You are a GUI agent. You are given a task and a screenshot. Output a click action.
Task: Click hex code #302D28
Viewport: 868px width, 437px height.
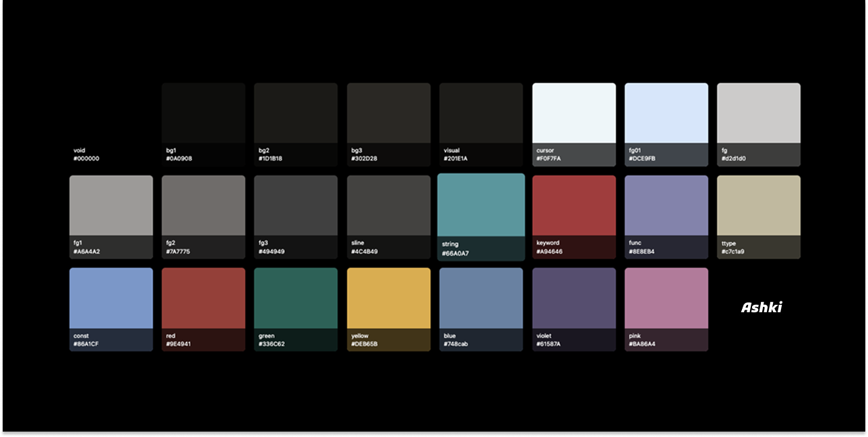click(x=365, y=158)
